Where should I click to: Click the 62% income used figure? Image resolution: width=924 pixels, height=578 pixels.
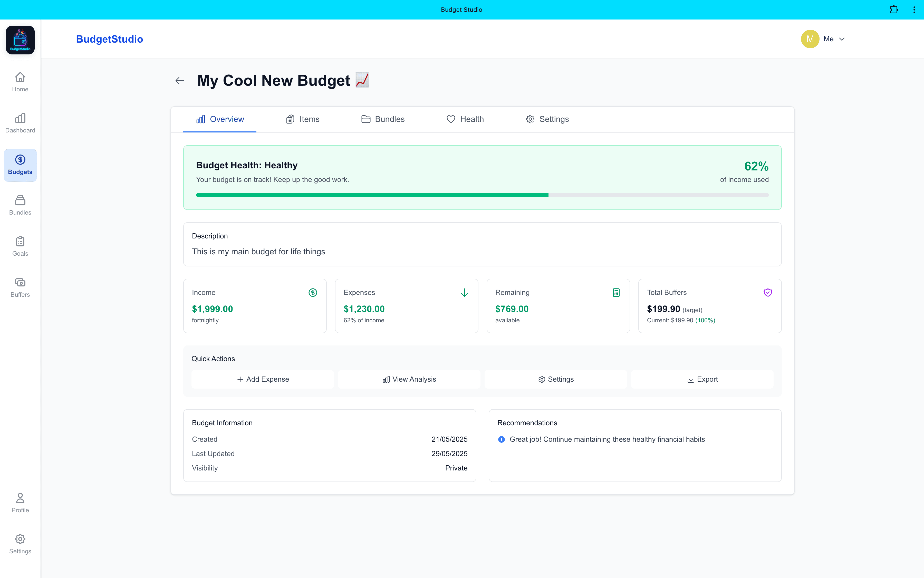pos(756,166)
